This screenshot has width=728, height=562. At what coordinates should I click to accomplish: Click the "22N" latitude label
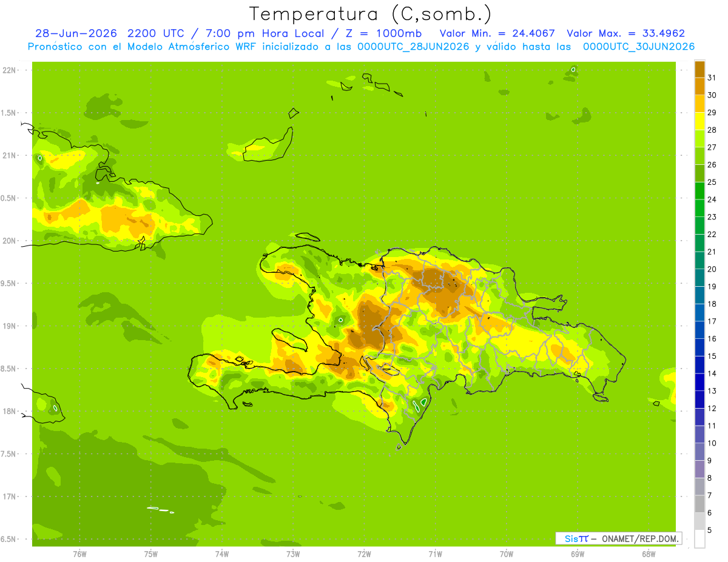tap(8, 70)
